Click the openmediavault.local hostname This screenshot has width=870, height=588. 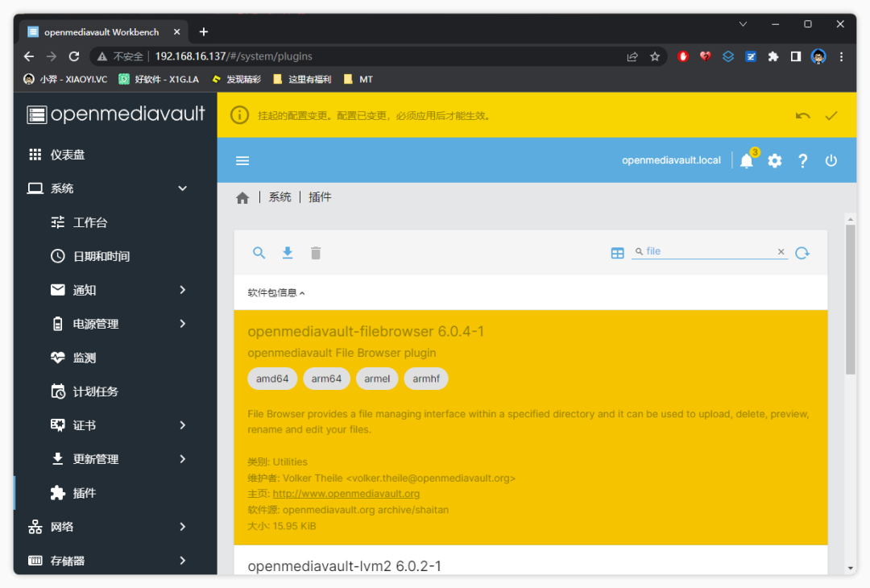click(671, 160)
